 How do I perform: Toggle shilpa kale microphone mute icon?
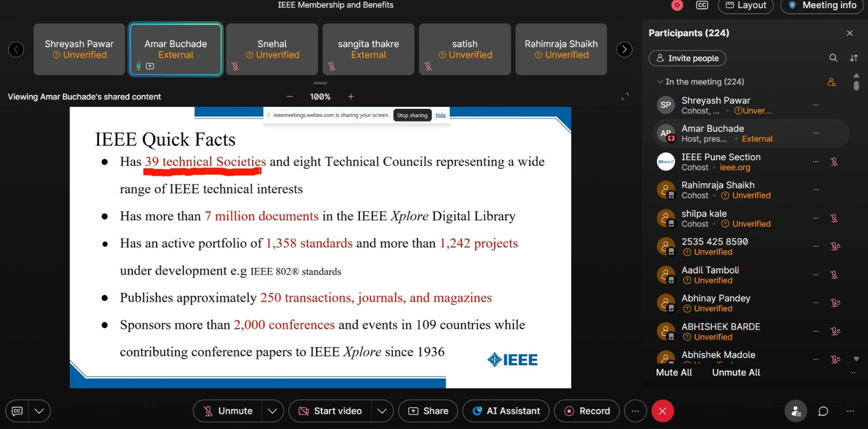(834, 218)
